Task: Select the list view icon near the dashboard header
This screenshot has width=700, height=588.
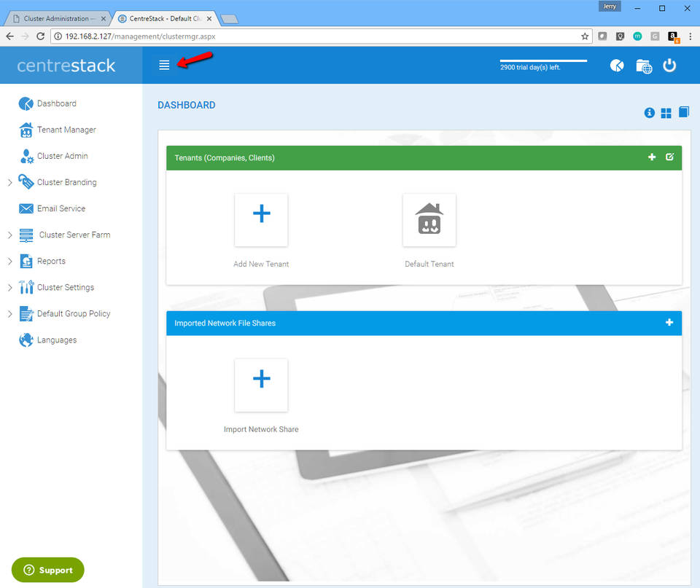Action: [683, 112]
